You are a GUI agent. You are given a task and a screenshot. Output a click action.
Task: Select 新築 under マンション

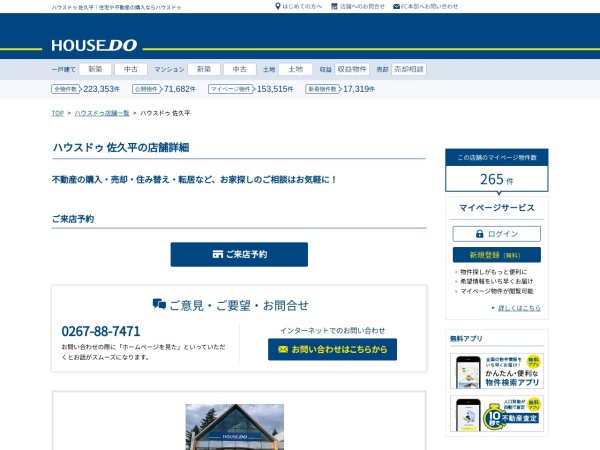204,69
